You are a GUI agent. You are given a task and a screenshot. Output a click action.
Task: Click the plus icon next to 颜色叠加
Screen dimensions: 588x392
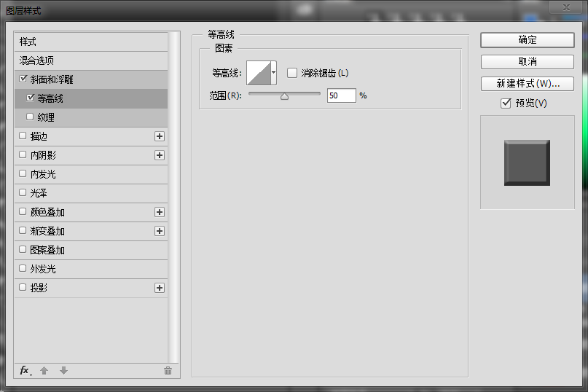[x=160, y=212]
